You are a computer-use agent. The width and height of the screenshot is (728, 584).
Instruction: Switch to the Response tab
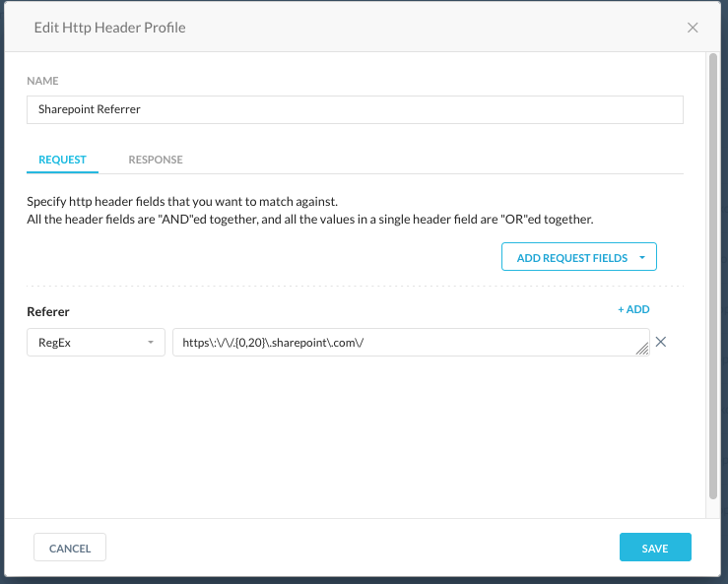point(156,160)
